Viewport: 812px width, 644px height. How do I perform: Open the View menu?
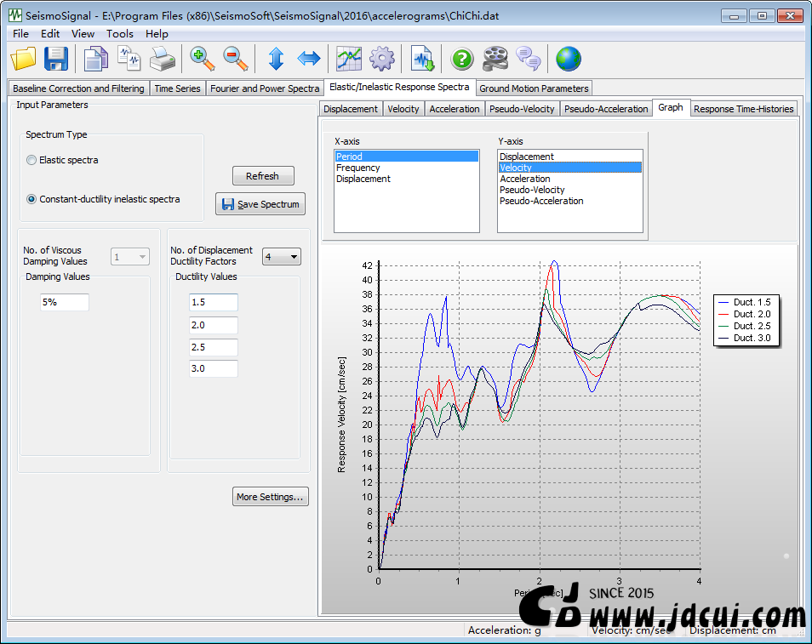coord(83,34)
